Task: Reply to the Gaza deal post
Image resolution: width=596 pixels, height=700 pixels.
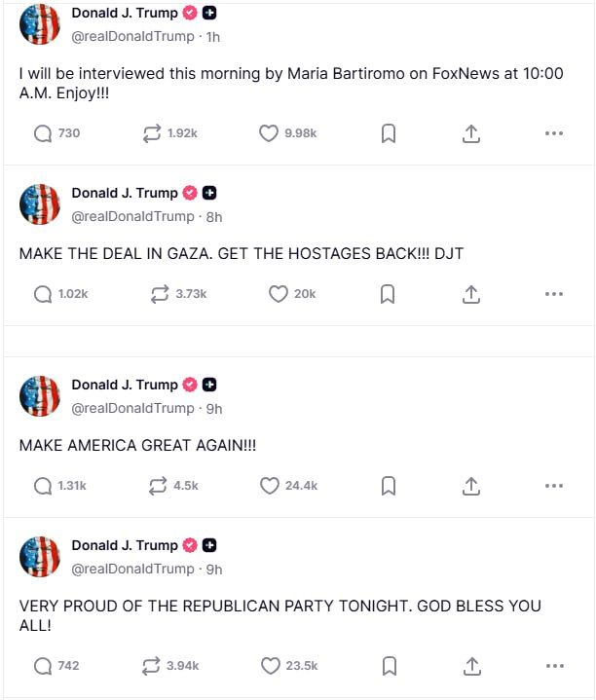Action: pos(43,293)
